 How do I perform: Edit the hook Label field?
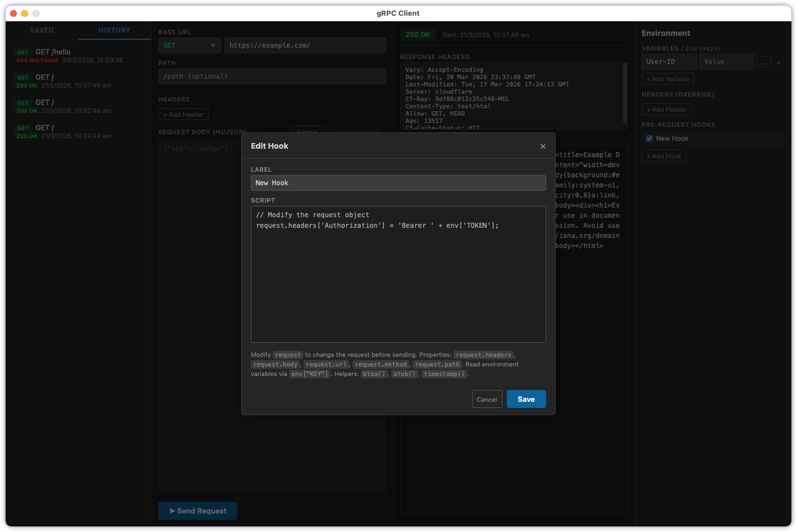(398, 183)
